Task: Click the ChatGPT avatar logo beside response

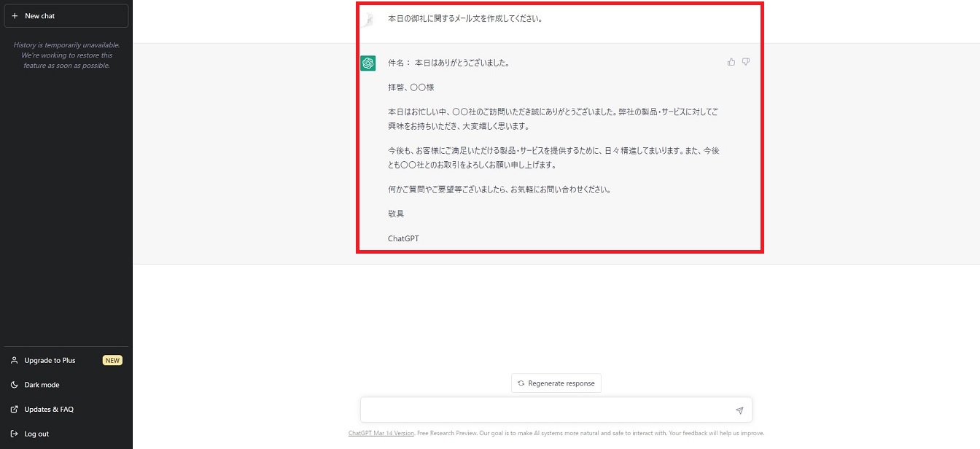Action: [368, 63]
